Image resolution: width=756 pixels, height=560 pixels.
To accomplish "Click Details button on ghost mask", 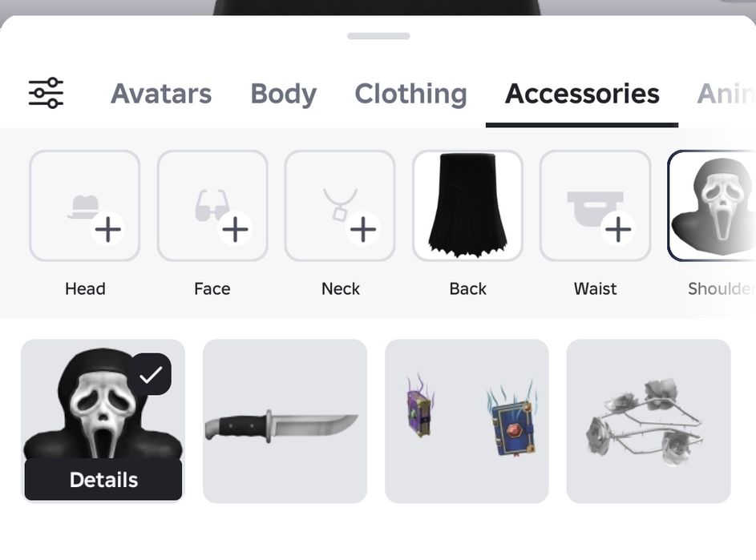I will (x=103, y=480).
